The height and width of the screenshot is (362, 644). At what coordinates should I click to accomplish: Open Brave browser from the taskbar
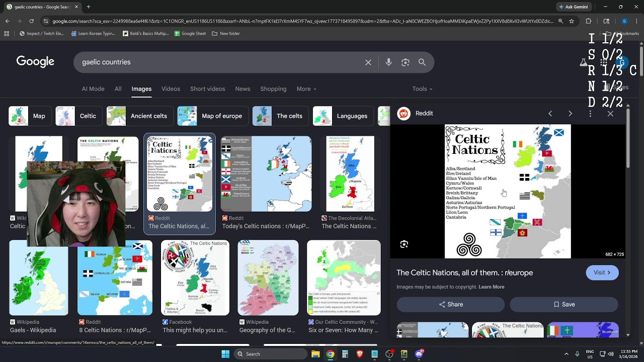pyautogui.click(x=360, y=354)
